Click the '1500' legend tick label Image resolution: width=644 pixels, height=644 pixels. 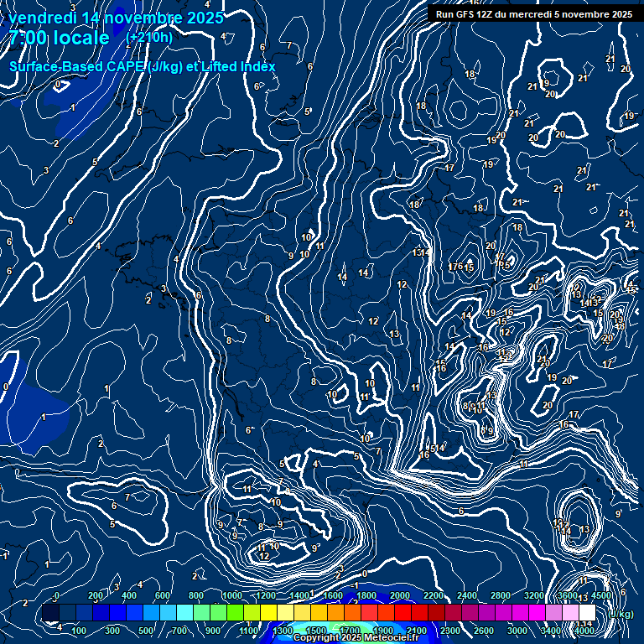(316, 631)
